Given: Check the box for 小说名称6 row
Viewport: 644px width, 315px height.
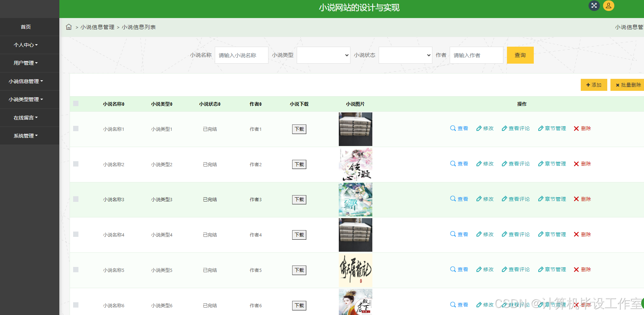Looking at the screenshot, I should pos(76,305).
